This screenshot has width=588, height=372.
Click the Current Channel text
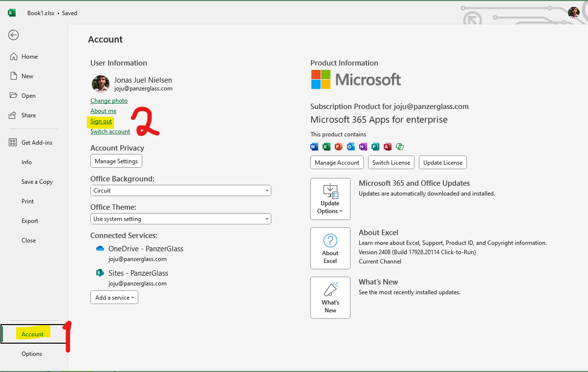click(x=380, y=262)
